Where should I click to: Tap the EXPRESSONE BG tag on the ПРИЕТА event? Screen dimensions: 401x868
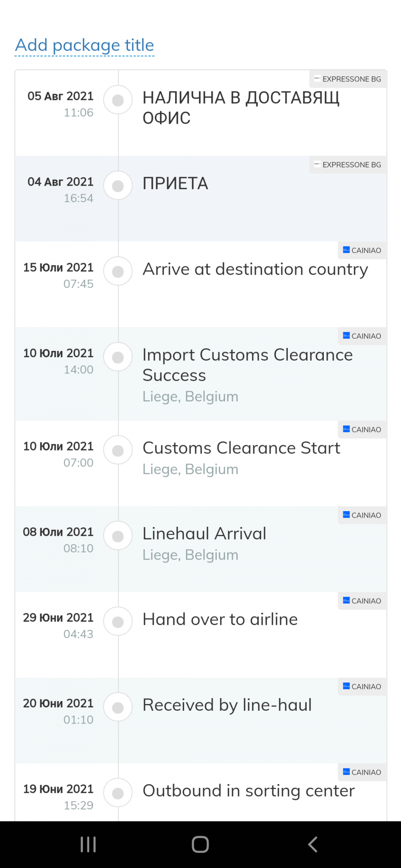pyautogui.click(x=348, y=165)
